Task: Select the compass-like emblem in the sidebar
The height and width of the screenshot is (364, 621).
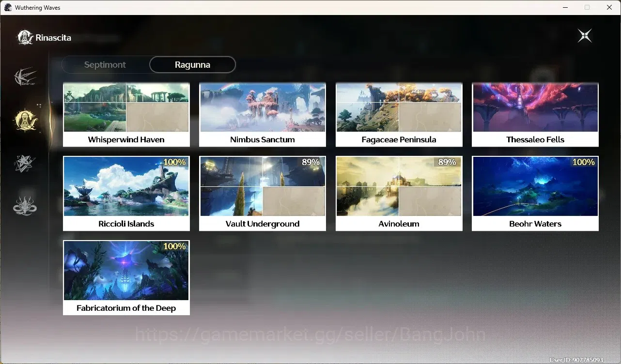Action: 26,77
